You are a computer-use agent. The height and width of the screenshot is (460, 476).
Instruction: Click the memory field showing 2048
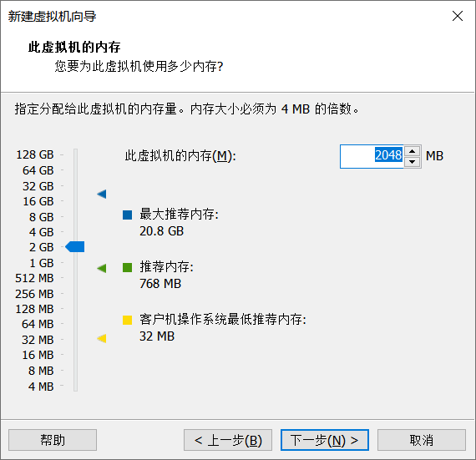(x=372, y=156)
